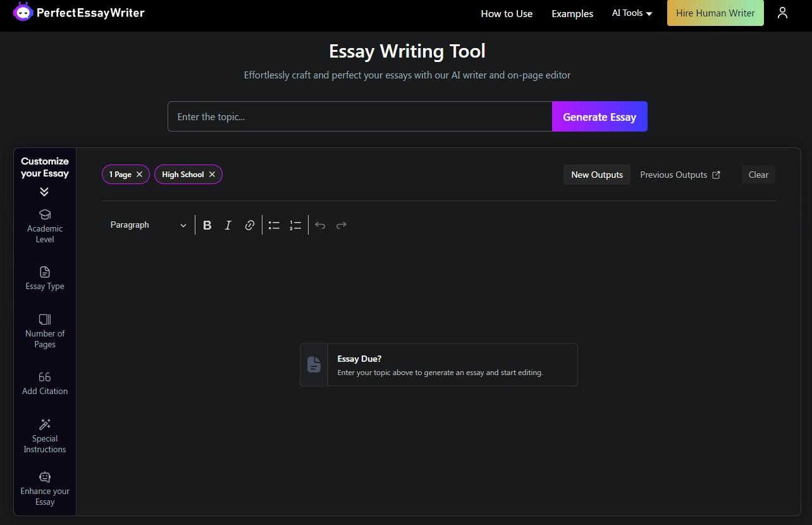812x525 pixels.
Task: Insert a link using the link icon
Action: click(x=250, y=225)
